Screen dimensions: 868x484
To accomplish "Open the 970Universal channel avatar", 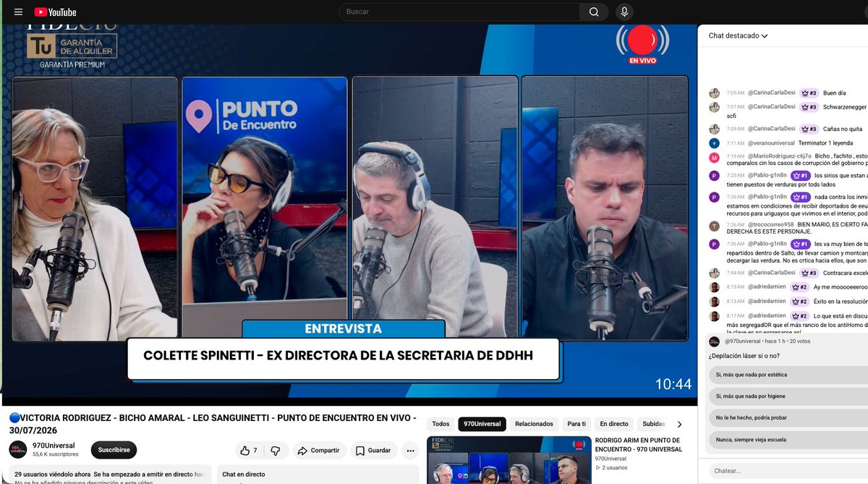I will tap(18, 449).
